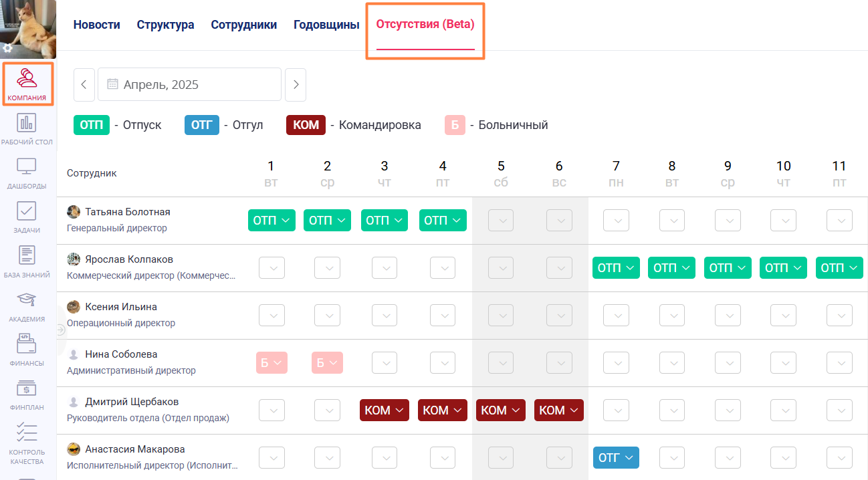Click the settings gear over the profile photo
The width and height of the screenshot is (868, 480).
coord(8,47)
